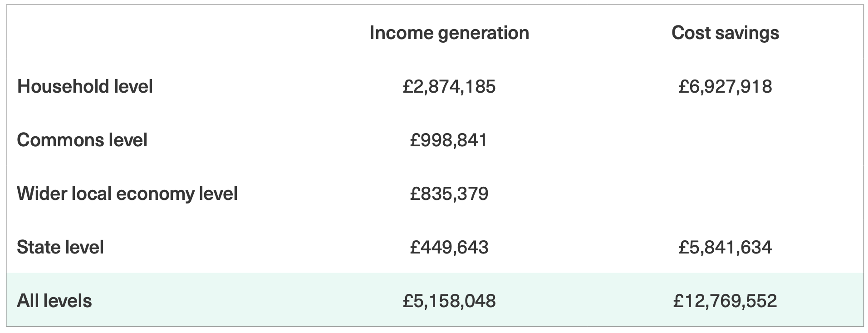868x333 pixels.
Task: Click total cost savings £12,769,552
Action: coord(725,301)
